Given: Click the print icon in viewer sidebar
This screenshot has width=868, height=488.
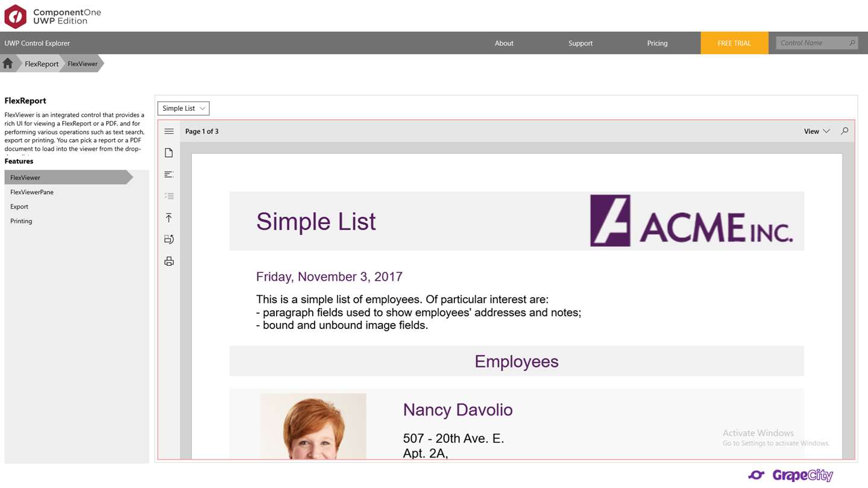Looking at the screenshot, I should 169,261.
